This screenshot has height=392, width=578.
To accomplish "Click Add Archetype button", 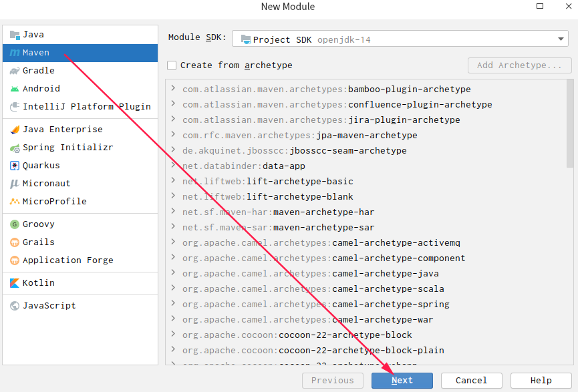I will (519, 65).
